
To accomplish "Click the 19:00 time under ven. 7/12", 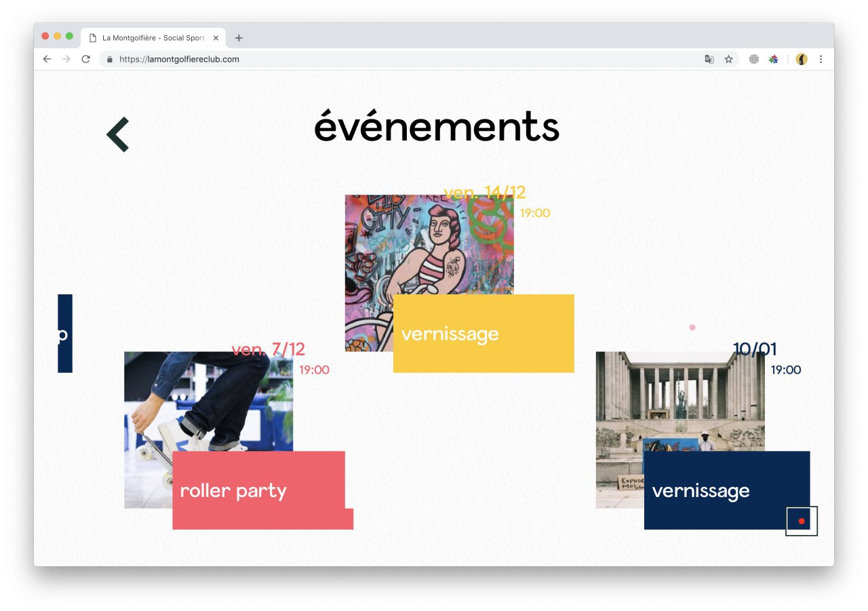I will pos(315,370).
